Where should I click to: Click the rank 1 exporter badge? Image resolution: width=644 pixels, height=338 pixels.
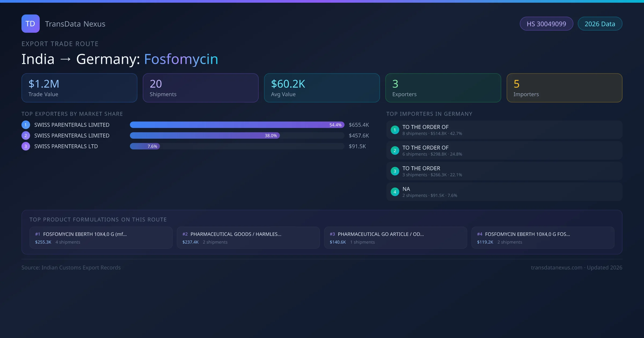(x=26, y=125)
